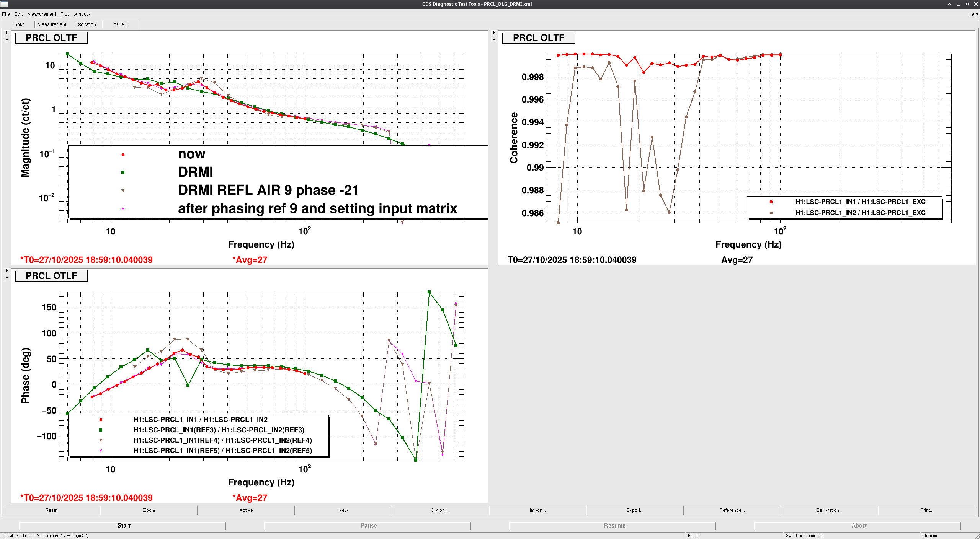Open the Plot menu
The height and width of the screenshot is (539, 980).
pyautogui.click(x=64, y=14)
